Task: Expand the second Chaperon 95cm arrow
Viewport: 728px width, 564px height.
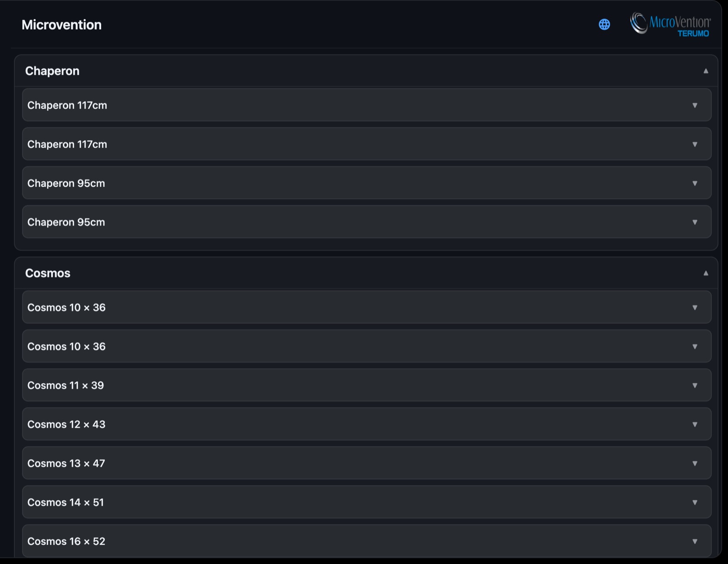Action: click(695, 222)
